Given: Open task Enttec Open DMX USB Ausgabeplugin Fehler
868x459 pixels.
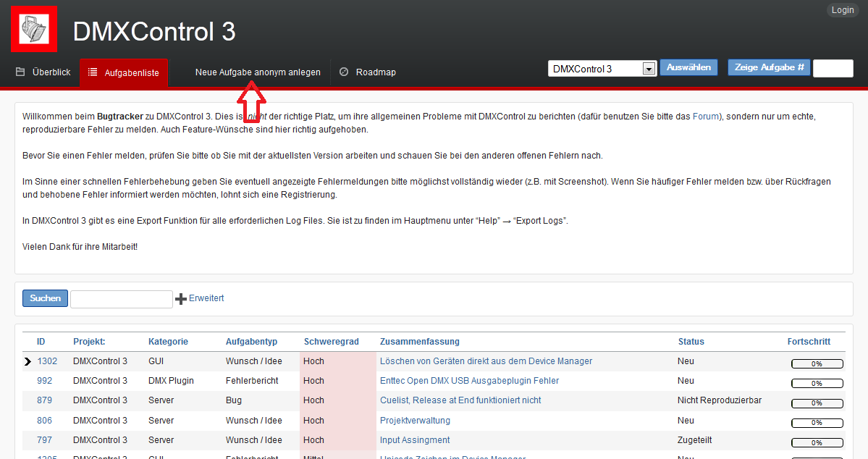Looking at the screenshot, I should click(469, 381).
